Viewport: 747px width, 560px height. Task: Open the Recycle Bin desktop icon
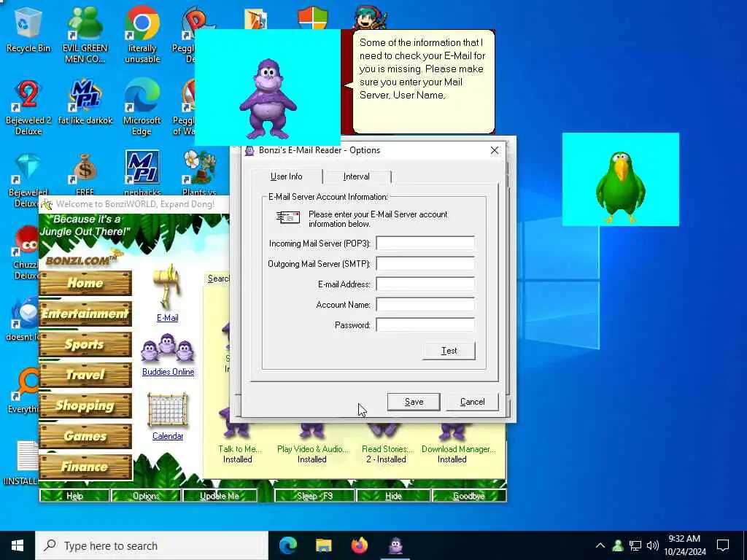28,29
